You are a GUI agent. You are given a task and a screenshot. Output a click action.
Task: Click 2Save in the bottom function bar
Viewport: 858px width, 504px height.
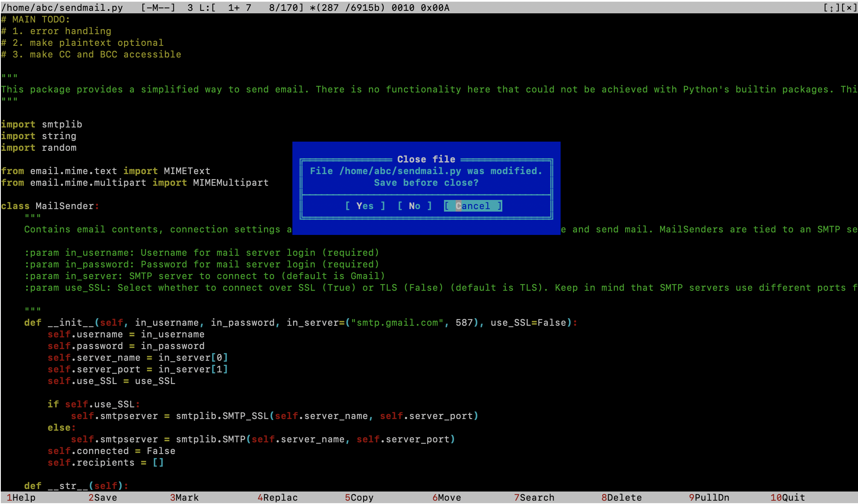[102, 497]
